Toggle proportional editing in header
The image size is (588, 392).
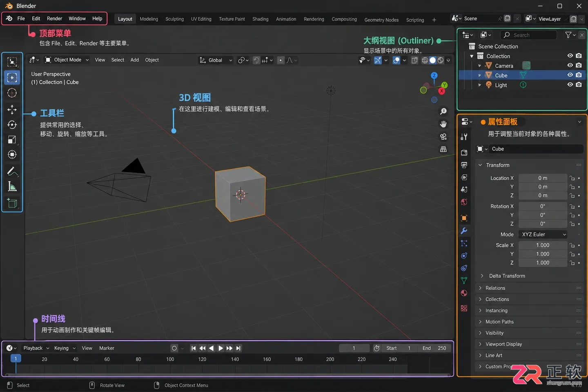[x=281, y=60]
